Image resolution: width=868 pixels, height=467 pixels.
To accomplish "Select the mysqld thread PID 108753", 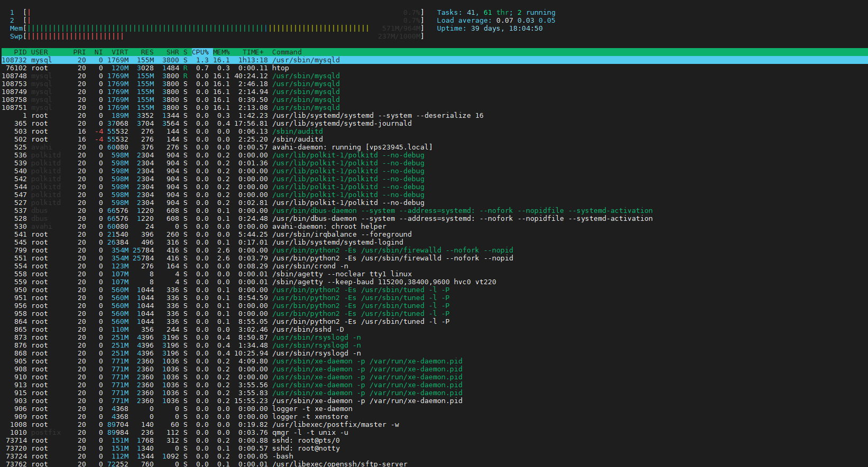I will pos(434,84).
